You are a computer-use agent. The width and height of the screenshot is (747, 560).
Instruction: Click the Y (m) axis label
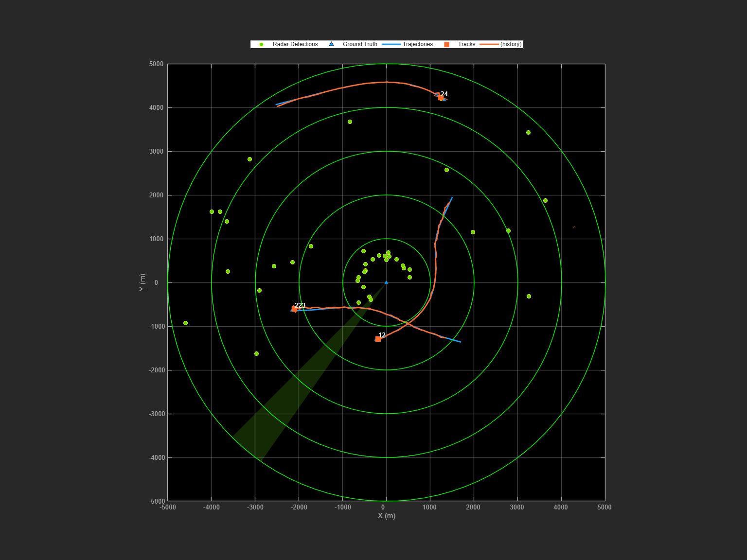(142, 282)
